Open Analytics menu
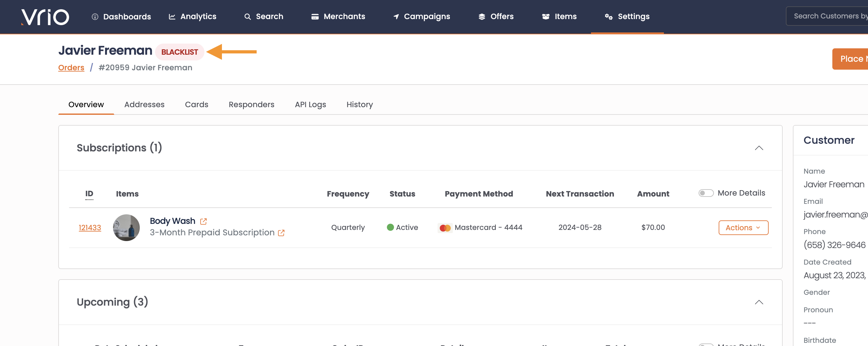The image size is (868, 346). [x=192, y=17]
